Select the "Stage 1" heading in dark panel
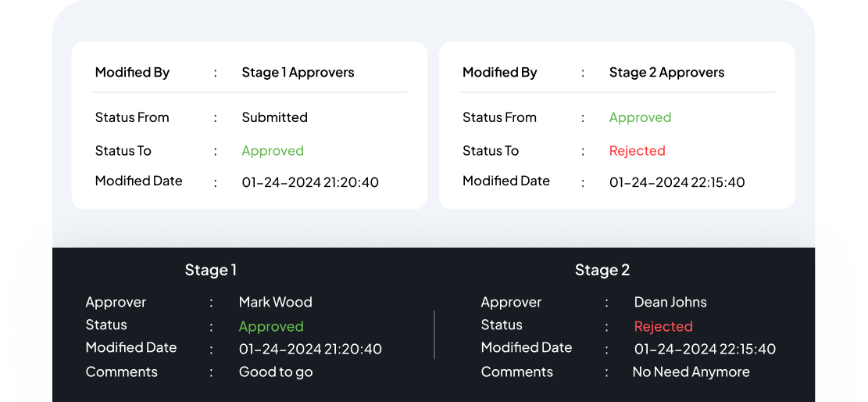868x402 pixels. tap(210, 271)
